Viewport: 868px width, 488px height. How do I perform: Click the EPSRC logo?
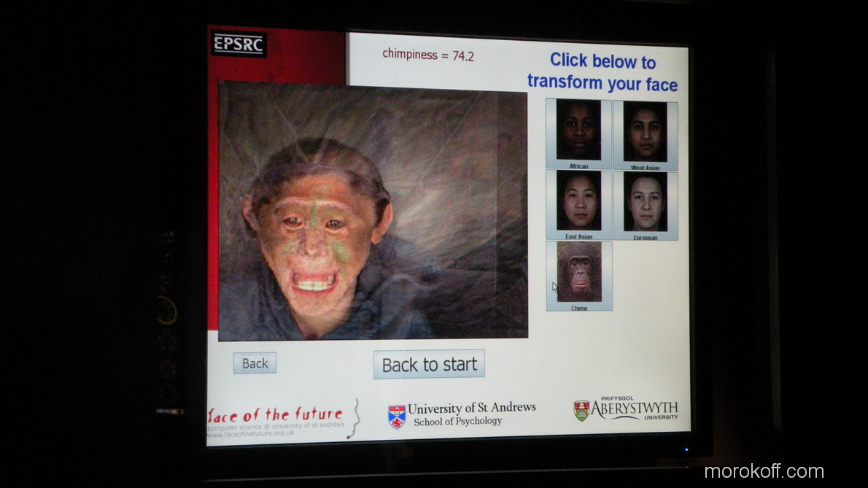[239, 44]
